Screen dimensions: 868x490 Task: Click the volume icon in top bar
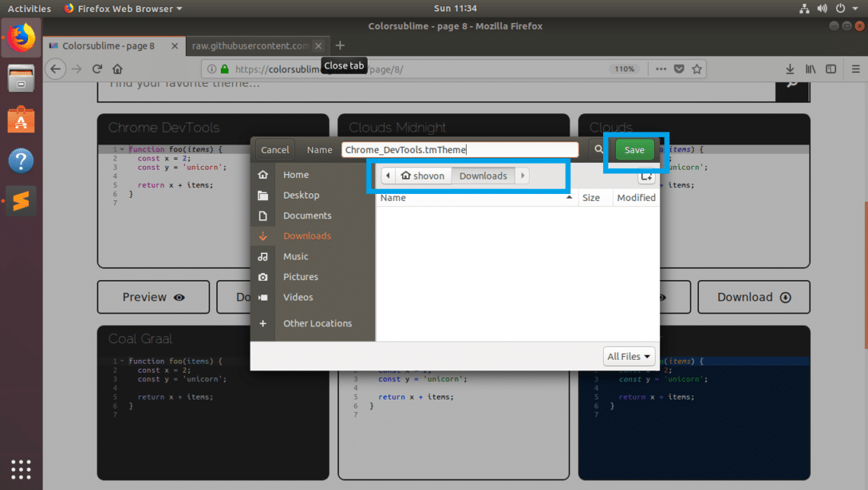point(822,8)
